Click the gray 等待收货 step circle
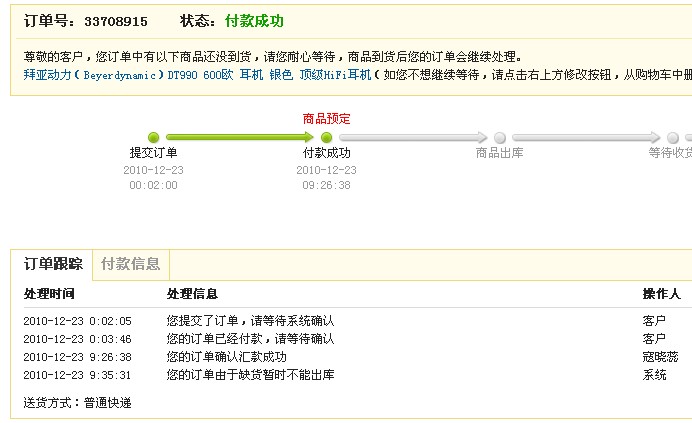The height and width of the screenshot is (423, 692). 673,137
